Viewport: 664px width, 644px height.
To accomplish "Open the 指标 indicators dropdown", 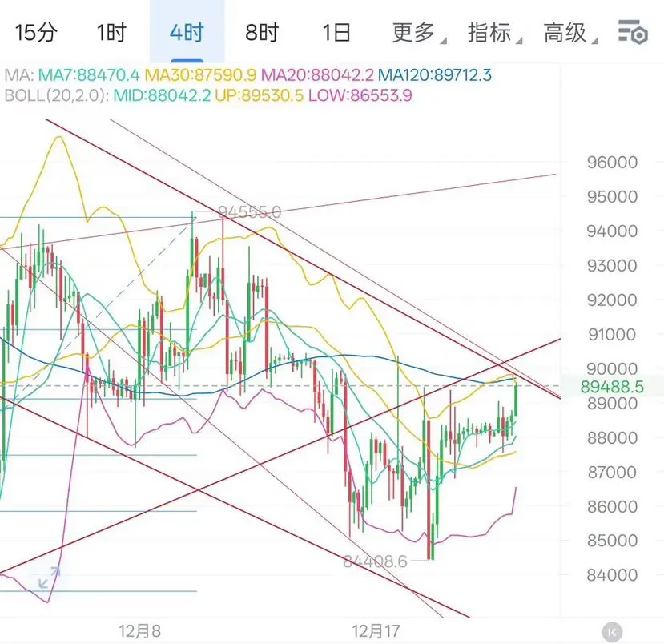I will coord(493,33).
